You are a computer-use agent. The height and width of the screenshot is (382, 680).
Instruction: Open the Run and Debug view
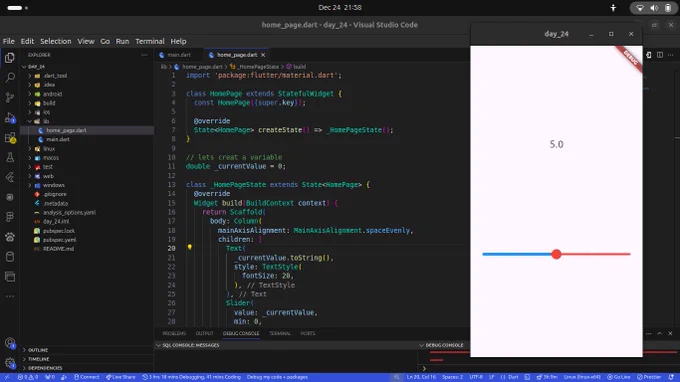pos(10,118)
